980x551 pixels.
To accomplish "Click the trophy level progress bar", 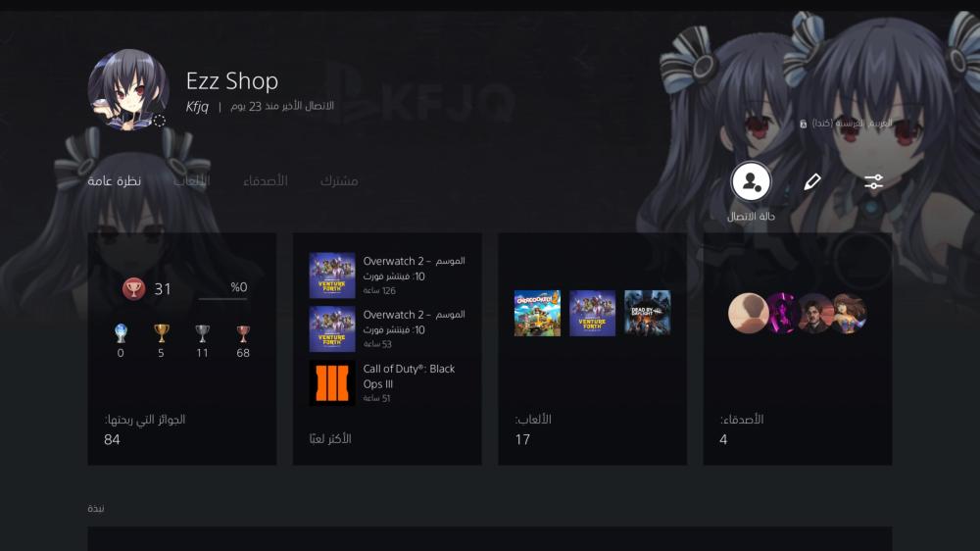I will click(222, 299).
